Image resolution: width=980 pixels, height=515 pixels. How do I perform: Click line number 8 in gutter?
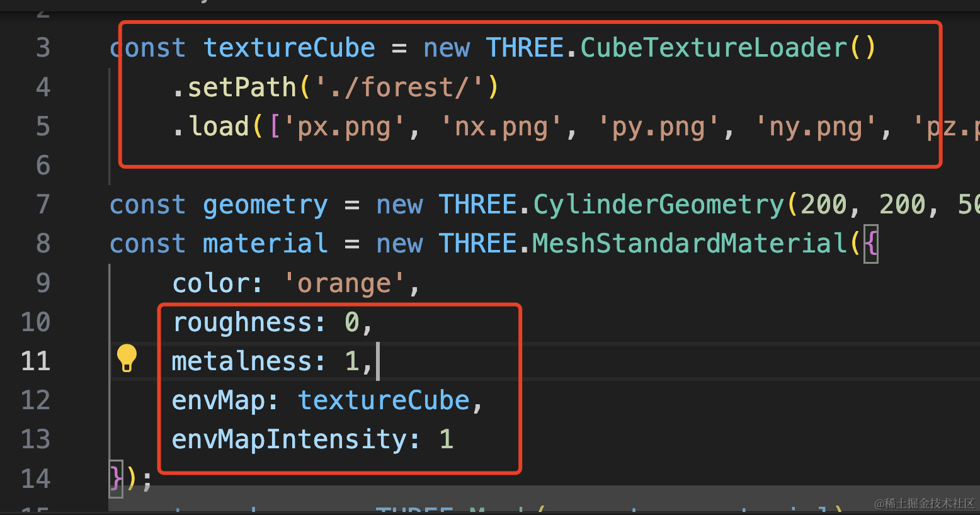pyautogui.click(x=43, y=243)
